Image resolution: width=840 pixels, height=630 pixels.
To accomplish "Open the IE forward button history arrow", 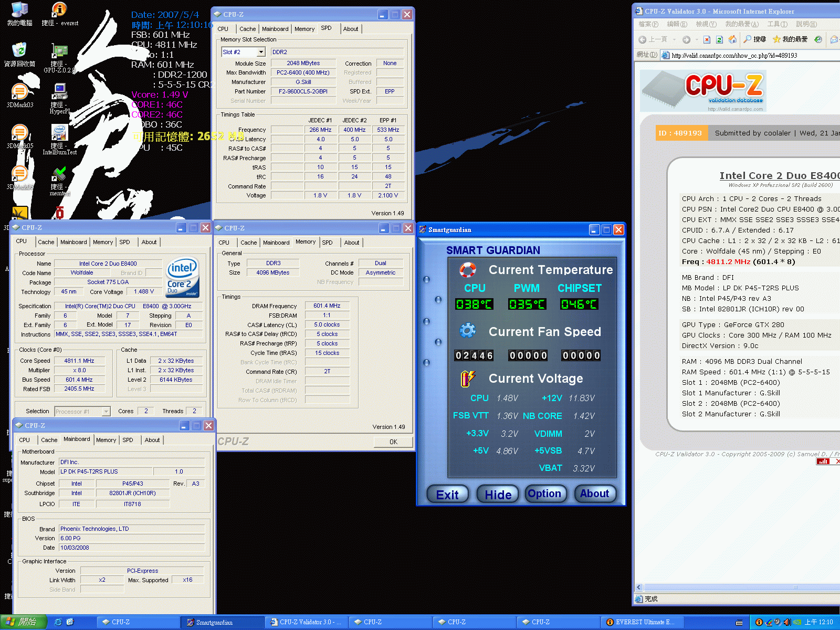I will 696,39.
